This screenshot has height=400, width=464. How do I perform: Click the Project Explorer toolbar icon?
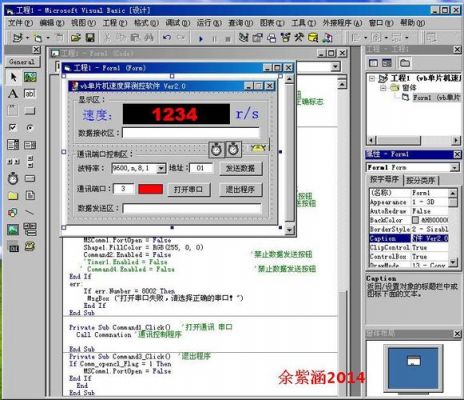click(244, 38)
